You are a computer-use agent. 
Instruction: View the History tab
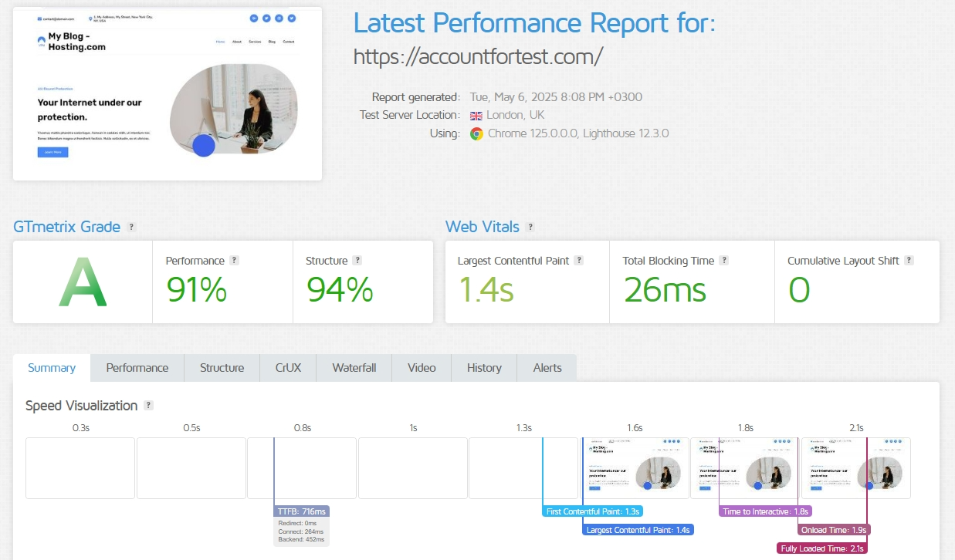(484, 368)
